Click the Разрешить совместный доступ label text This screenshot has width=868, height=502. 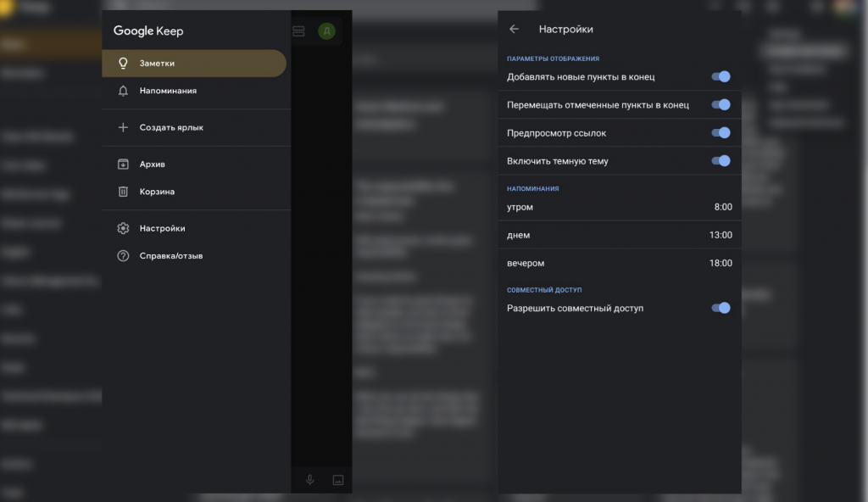pyautogui.click(x=576, y=309)
